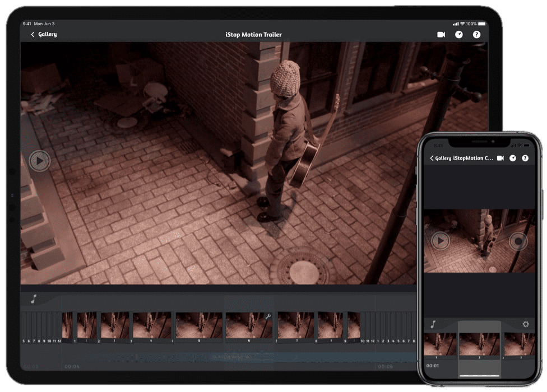
Task: Open the Help with the question mark icon
Action: 477,34
